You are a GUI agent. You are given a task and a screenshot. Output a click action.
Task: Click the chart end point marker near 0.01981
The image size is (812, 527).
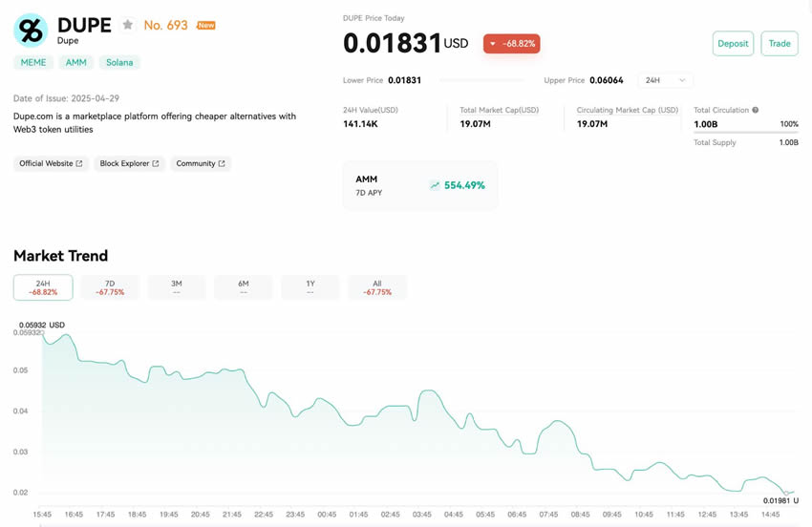pos(786,493)
